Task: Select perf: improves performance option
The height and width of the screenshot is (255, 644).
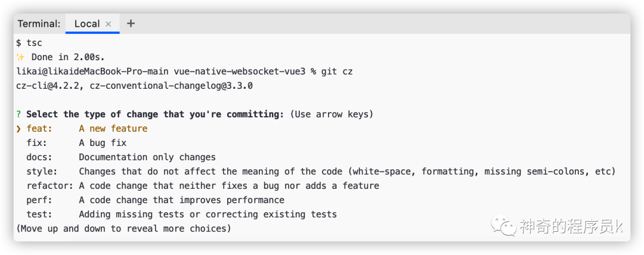Action: (155, 200)
